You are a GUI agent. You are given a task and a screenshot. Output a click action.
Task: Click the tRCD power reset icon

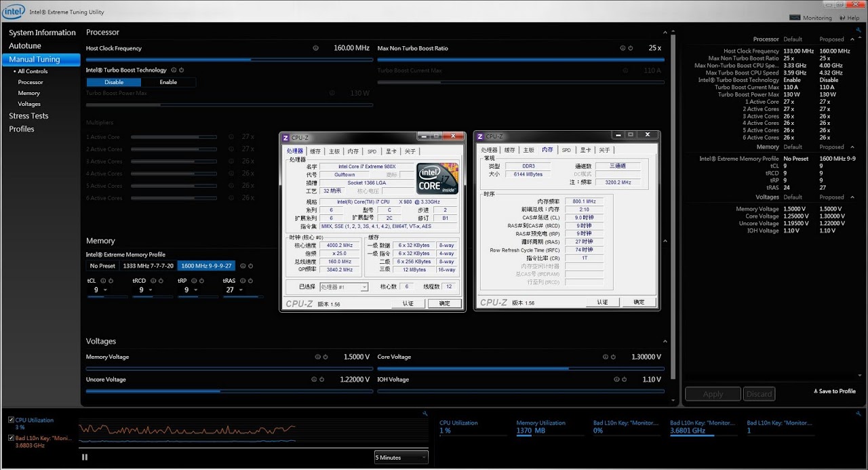pos(161,280)
